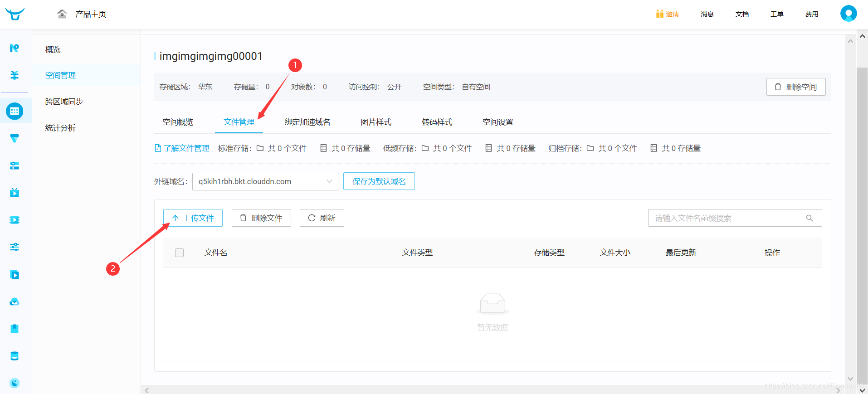This screenshot has height=394, width=868.
Task: Open 跨区域同步 in the side menu
Action: [x=64, y=102]
